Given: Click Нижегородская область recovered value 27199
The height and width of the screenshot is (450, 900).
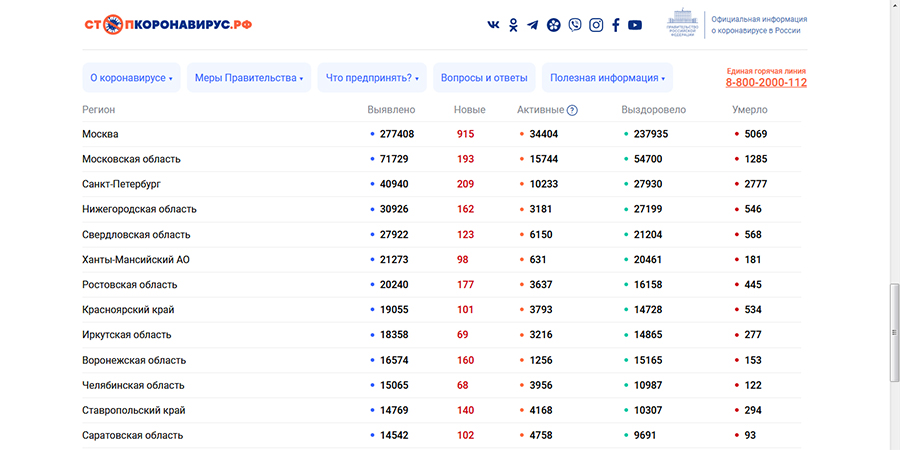Looking at the screenshot, I should tap(648, 210).
